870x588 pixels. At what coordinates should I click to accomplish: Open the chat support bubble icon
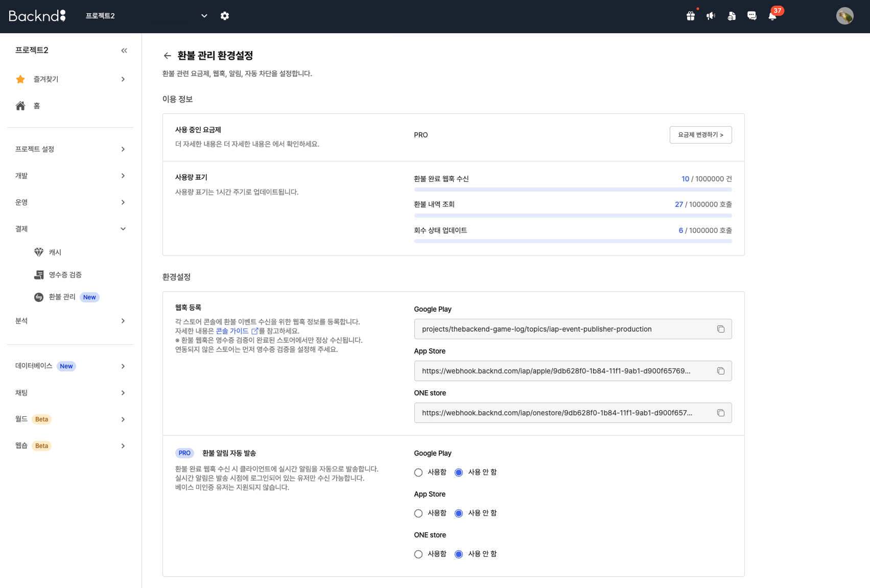point(752,16)
